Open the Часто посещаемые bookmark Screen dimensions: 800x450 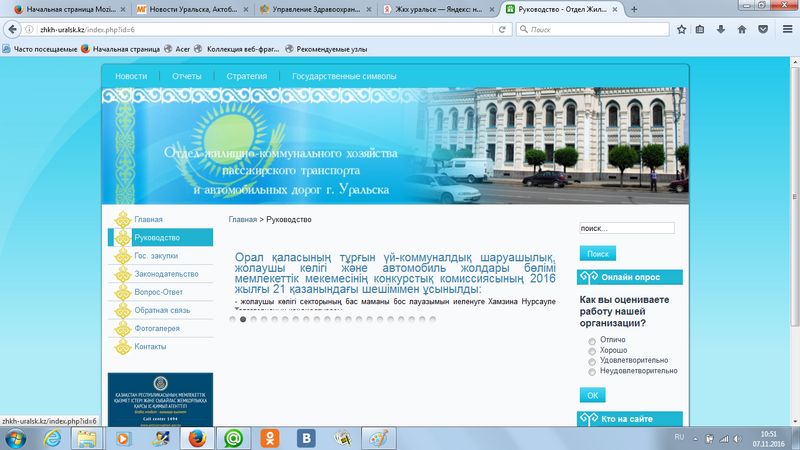pyautogui.click(x=40, y=49)
